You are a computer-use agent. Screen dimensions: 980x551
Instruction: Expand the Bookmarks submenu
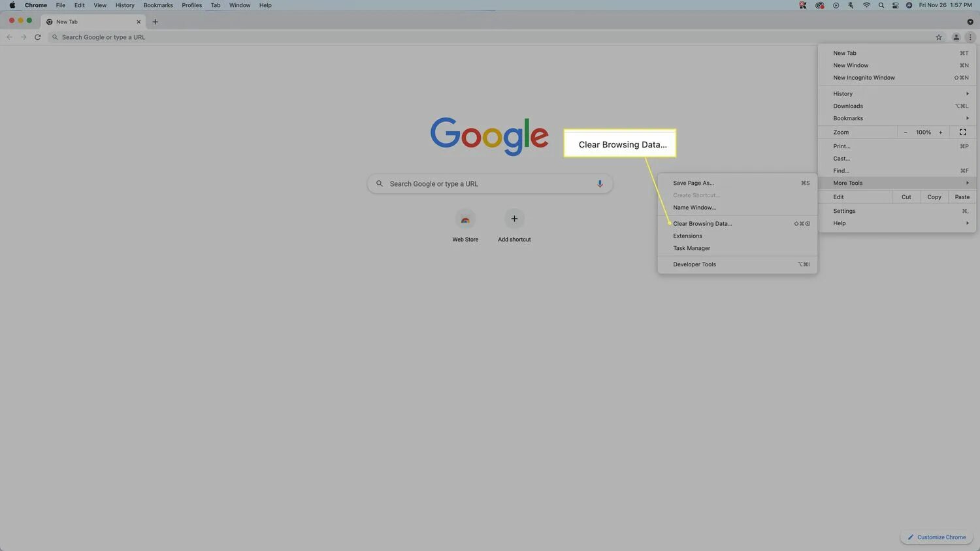click(x=897, y=118)
